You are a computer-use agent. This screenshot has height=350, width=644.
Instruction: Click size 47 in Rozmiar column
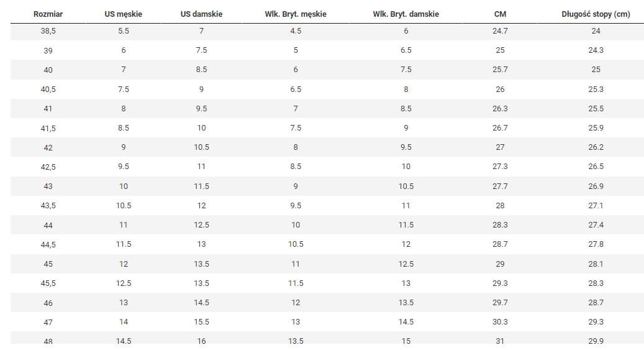tap(48, 323)
